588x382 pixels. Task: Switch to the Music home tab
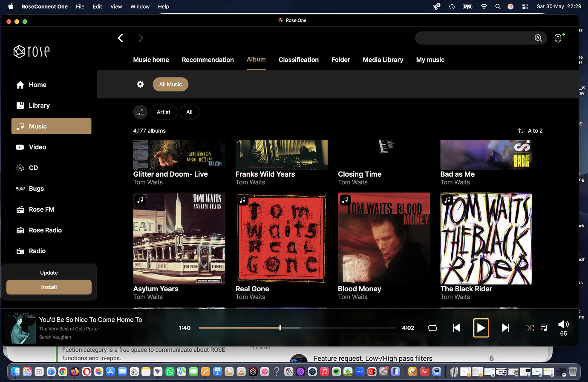coord(151,60)
